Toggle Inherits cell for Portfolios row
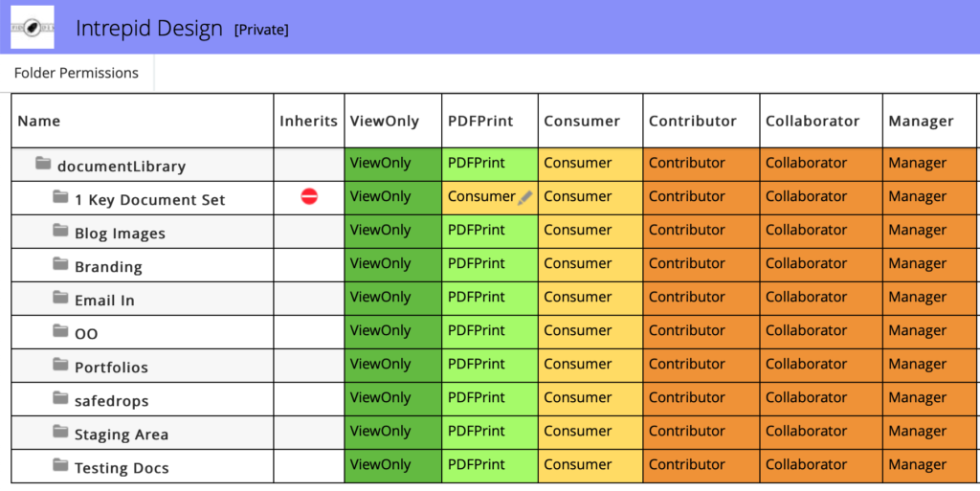 308,366
